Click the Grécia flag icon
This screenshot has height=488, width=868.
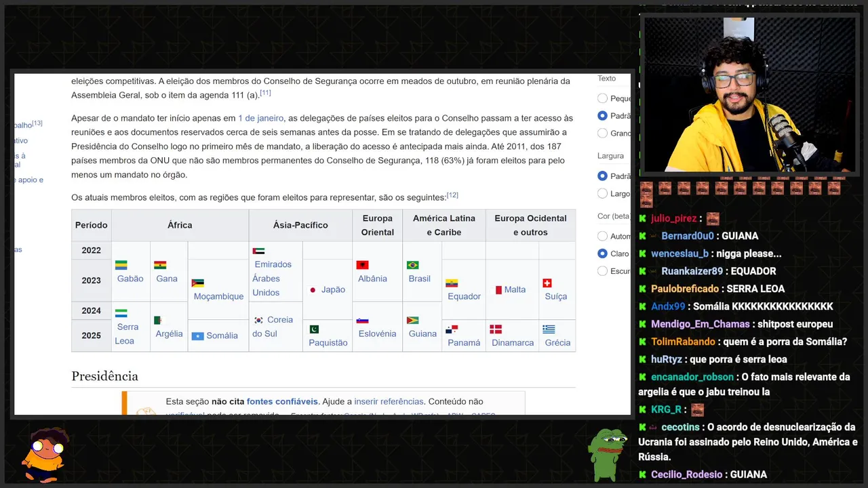pyautogui.click(x=549, y=329)
